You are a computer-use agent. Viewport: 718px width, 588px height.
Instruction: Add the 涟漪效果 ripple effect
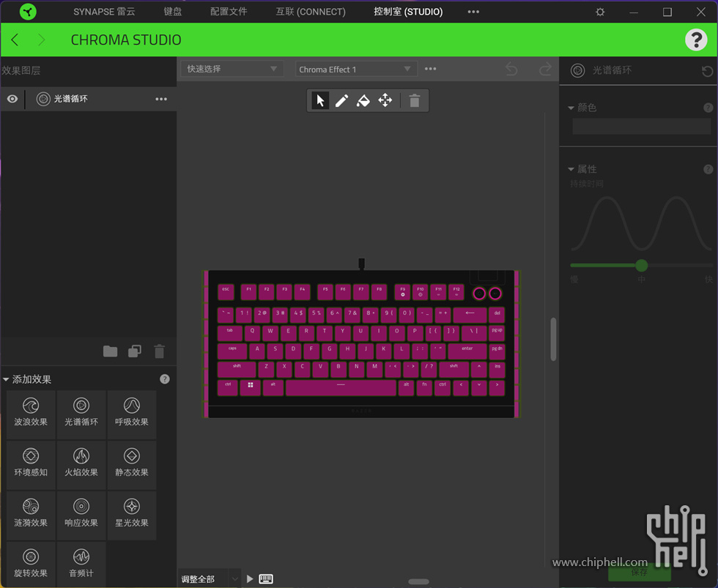click(31, 516)
